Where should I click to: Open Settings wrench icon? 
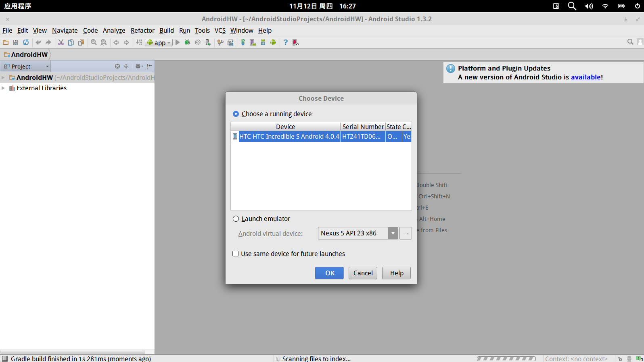(x=220, y=42)
